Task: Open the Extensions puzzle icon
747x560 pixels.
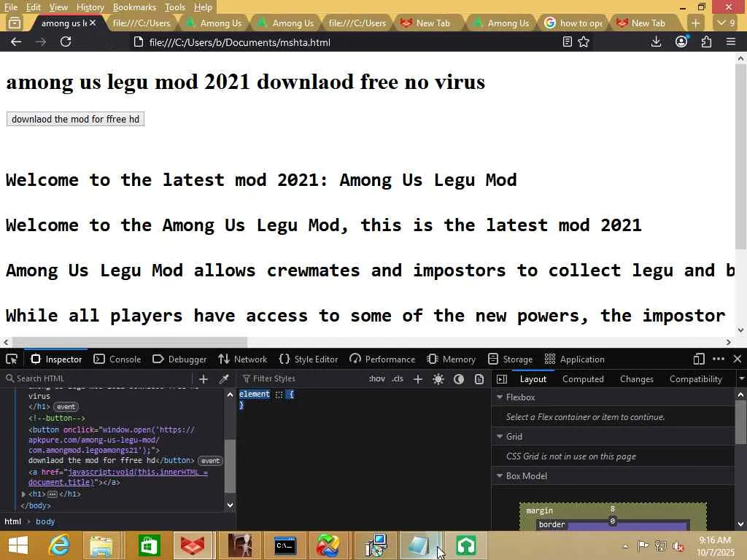Action: 706,42
